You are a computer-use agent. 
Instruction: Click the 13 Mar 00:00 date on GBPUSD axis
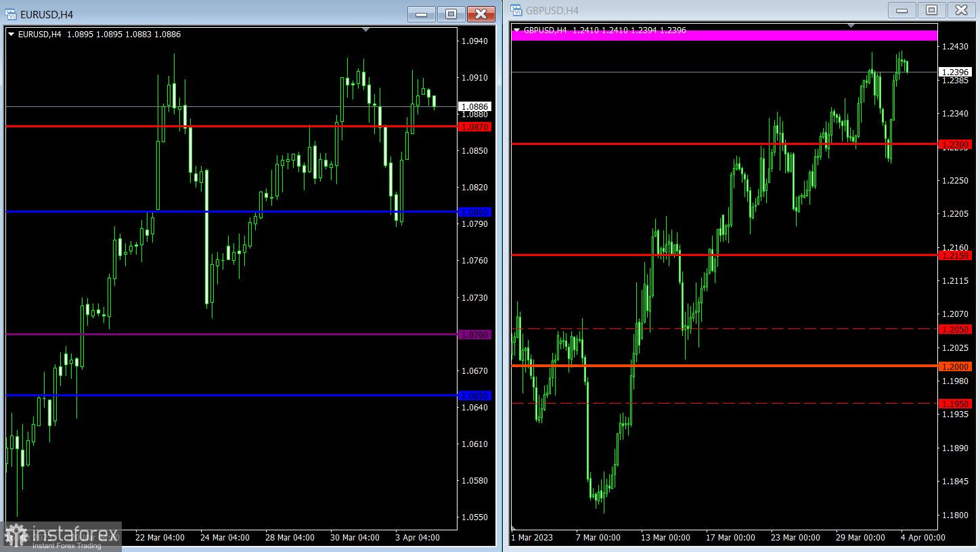tap(665, 537)
